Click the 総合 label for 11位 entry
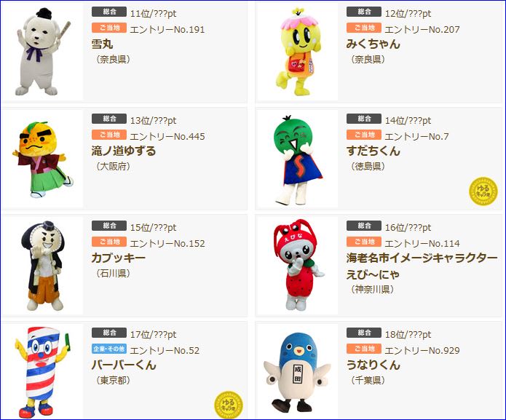The height and width of the screenshot is (420, 506). [108, 12]
